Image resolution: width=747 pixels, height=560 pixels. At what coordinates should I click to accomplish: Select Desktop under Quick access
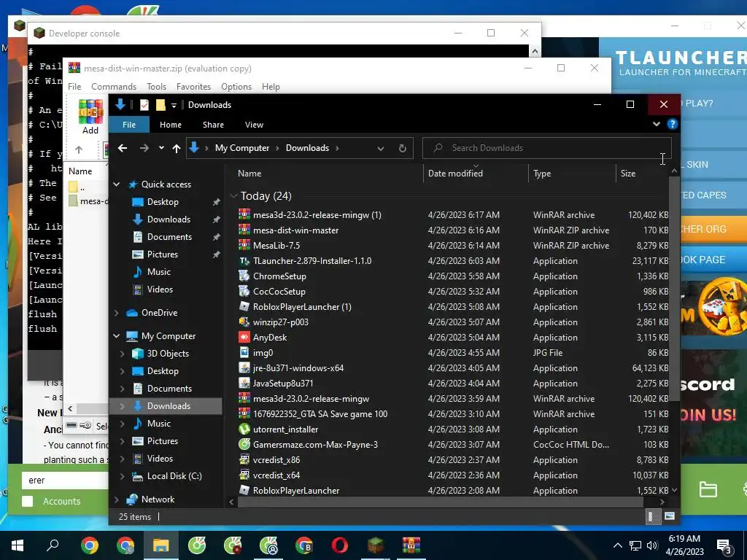pyautogui.click(x=163, y=202)
